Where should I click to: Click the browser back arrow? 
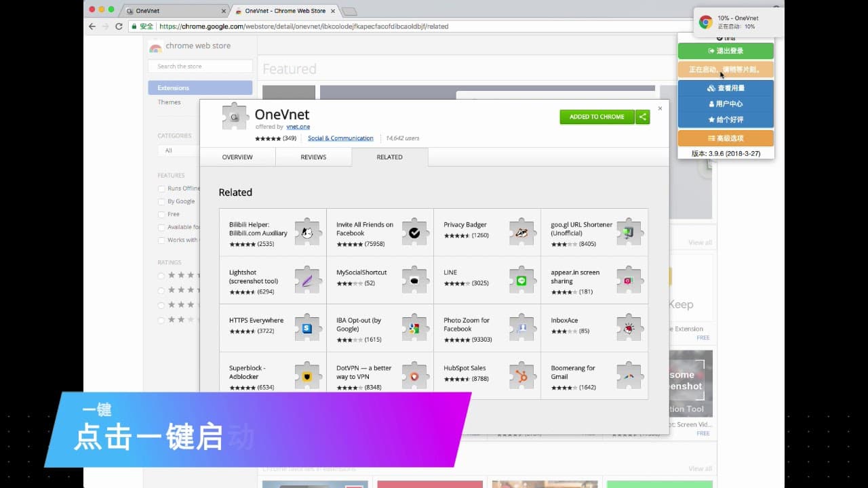pyautogui.click(x=92, y=26)
